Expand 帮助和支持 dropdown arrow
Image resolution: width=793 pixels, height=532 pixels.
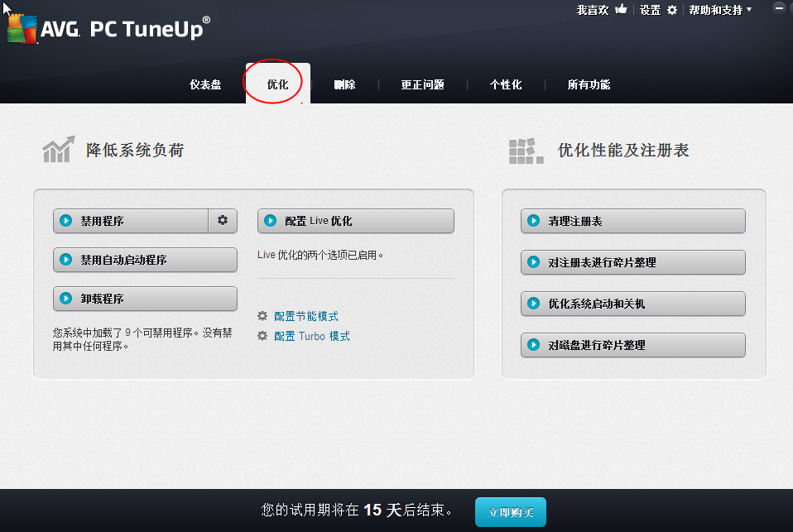click(749, 9)
